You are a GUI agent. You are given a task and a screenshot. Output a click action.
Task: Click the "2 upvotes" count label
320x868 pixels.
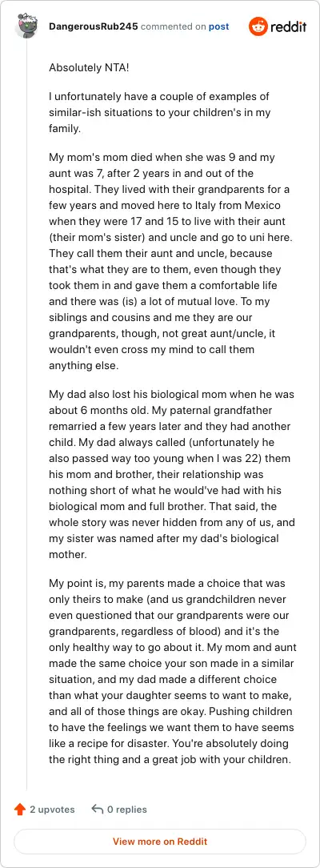52,810
